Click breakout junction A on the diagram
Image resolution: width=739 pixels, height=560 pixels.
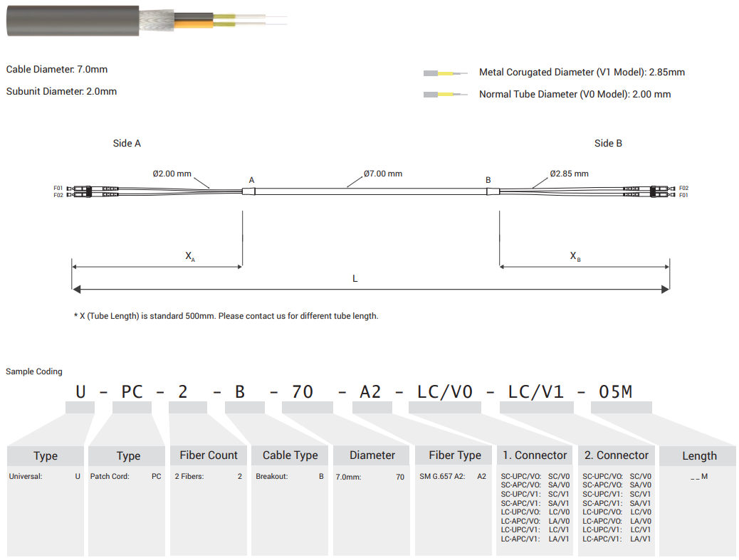pyautogui.click(x=248, y=191)
